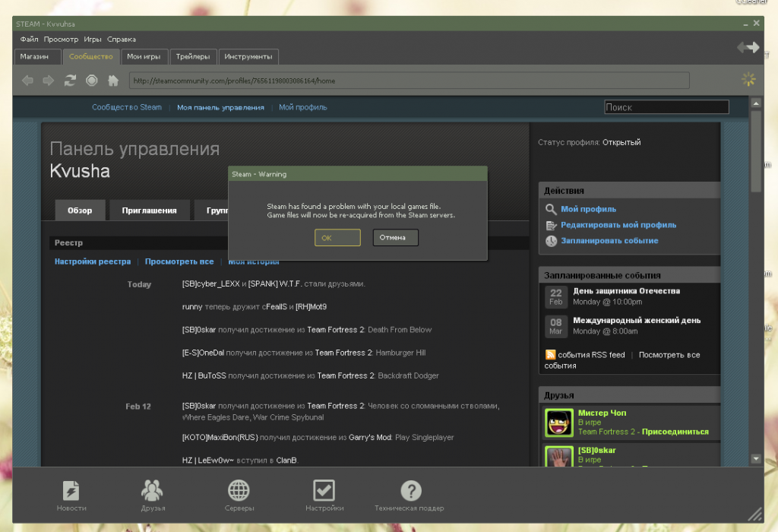Click the URL address bar

pos(410,81)
